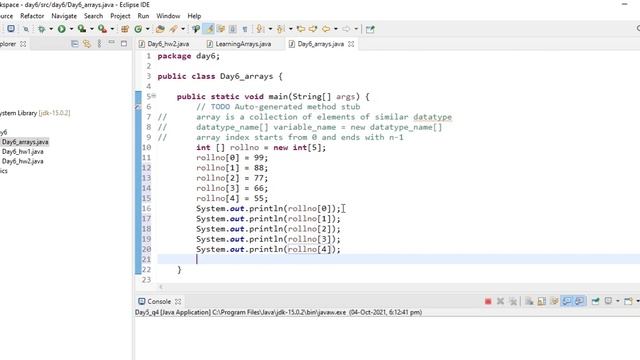640x360 pixels.
Task: Select Day6_arrays.java in Package Explorer
Action: [25, 142]
